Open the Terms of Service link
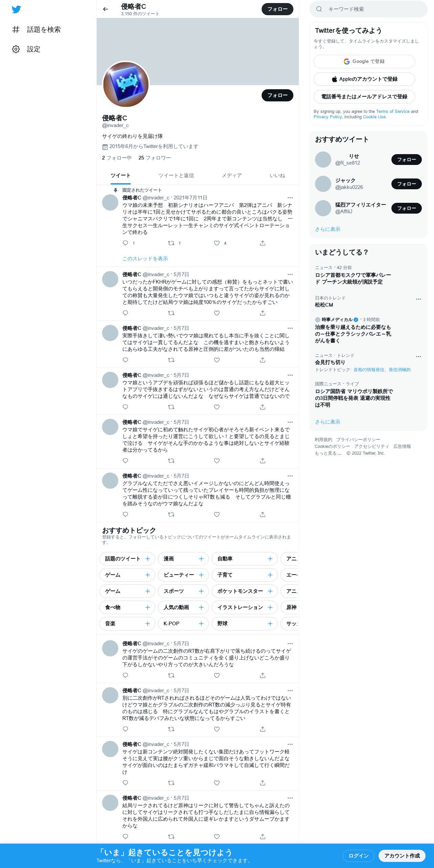 [393, 111]
